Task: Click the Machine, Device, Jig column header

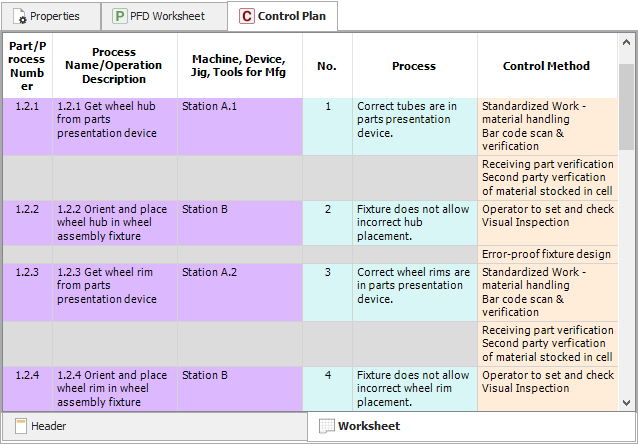Action: click(x=239, y=66)
